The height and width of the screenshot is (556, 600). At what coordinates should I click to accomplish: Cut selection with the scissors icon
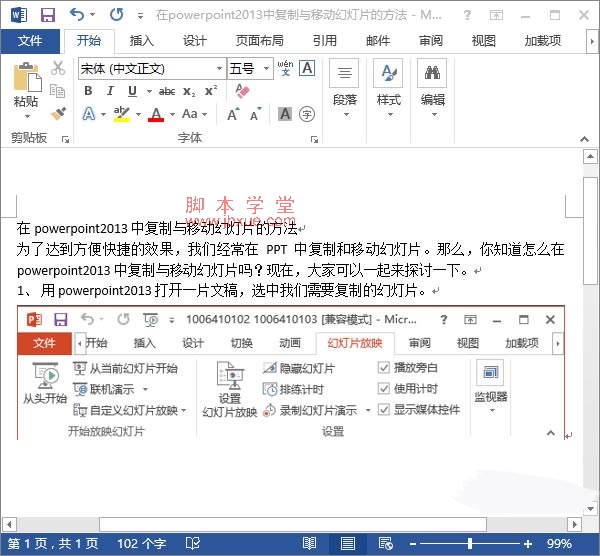(x=58, y=68)
